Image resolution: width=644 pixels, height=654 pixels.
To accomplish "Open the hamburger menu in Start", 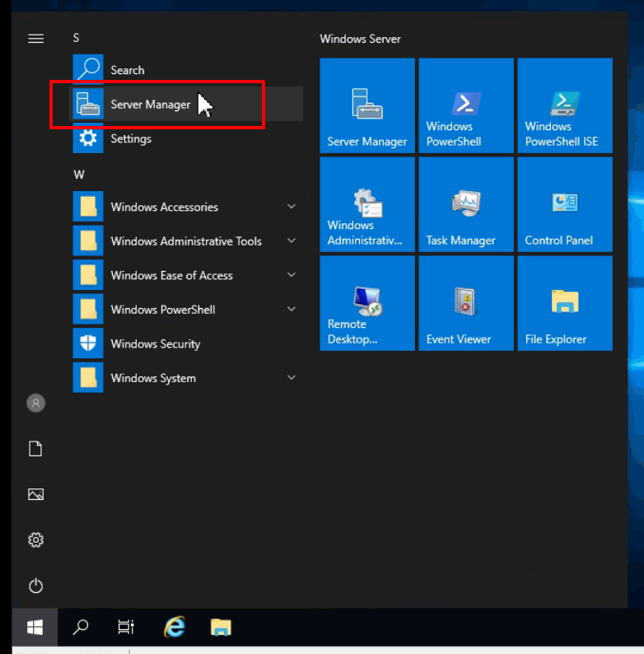I will (x=35, y=39).
